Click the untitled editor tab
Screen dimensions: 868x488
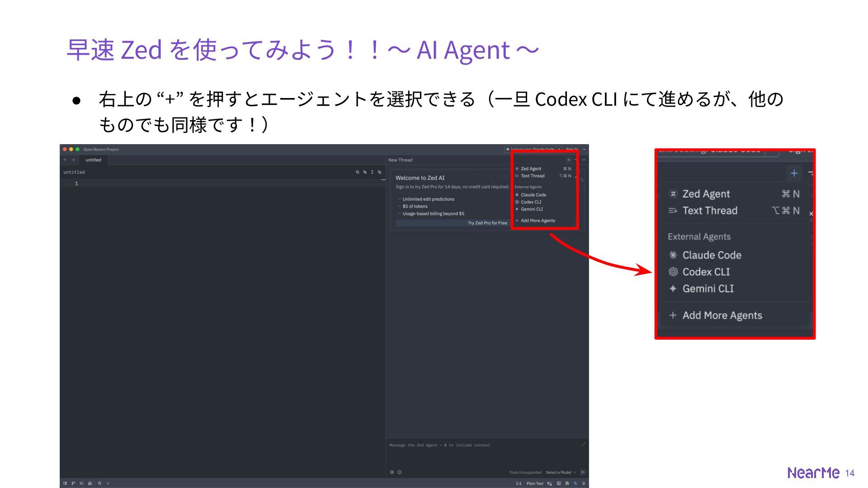93,160
